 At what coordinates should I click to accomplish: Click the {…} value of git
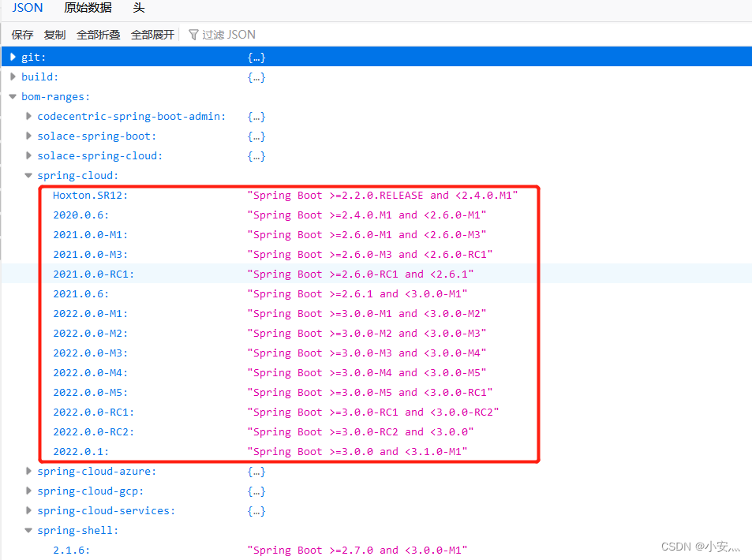256,58
